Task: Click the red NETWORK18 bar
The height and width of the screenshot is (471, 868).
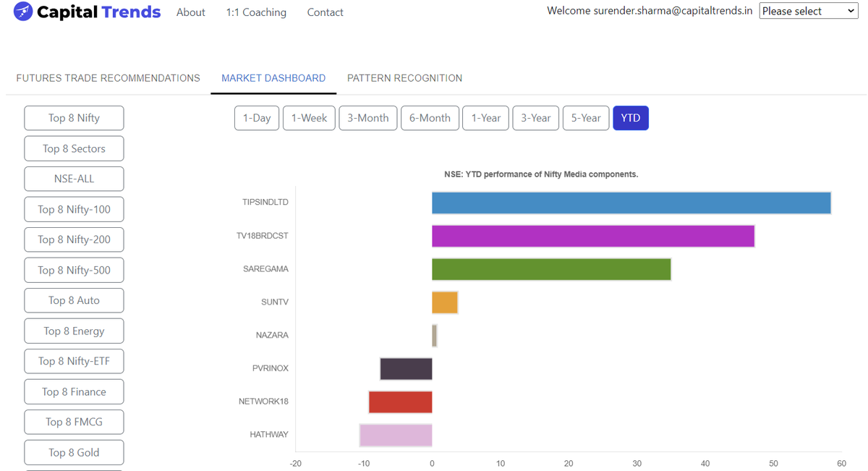Action: [x=401, y=402]
